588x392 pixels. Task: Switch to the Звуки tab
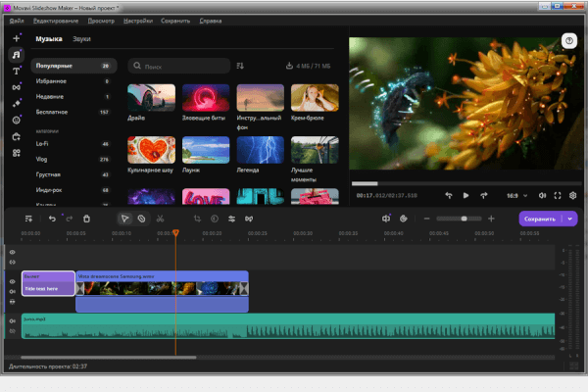[x=81, y=38]
